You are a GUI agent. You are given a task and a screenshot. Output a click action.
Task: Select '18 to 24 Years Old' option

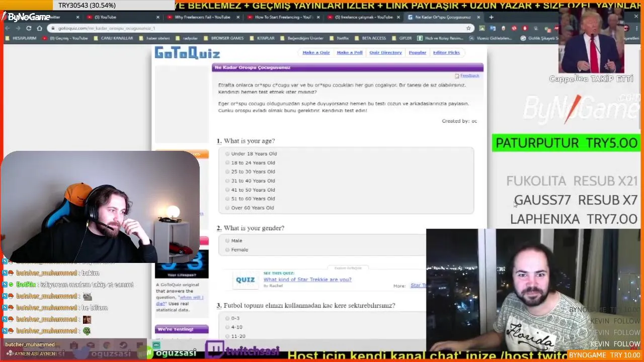click(227, 163)
